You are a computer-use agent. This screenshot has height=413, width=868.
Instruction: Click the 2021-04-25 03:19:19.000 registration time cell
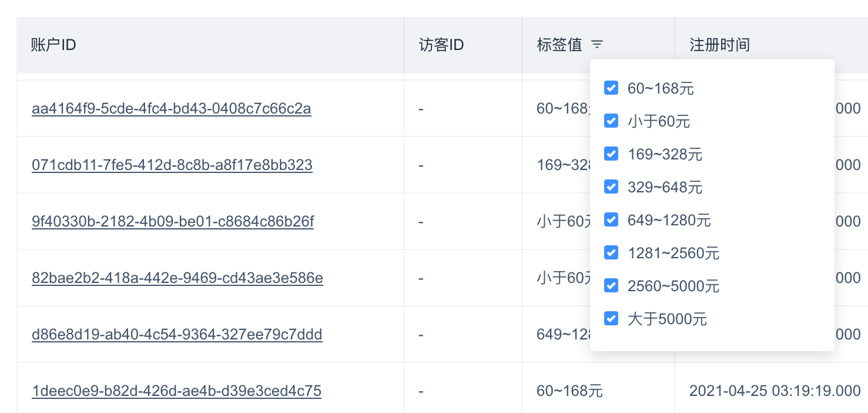tap(775, 391)
